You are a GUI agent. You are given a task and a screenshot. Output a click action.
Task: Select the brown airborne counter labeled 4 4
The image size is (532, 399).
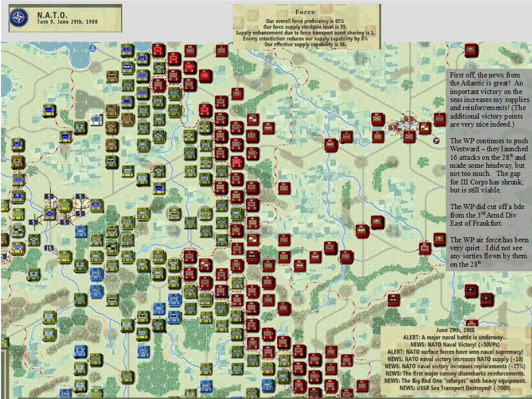click(18, 162)
